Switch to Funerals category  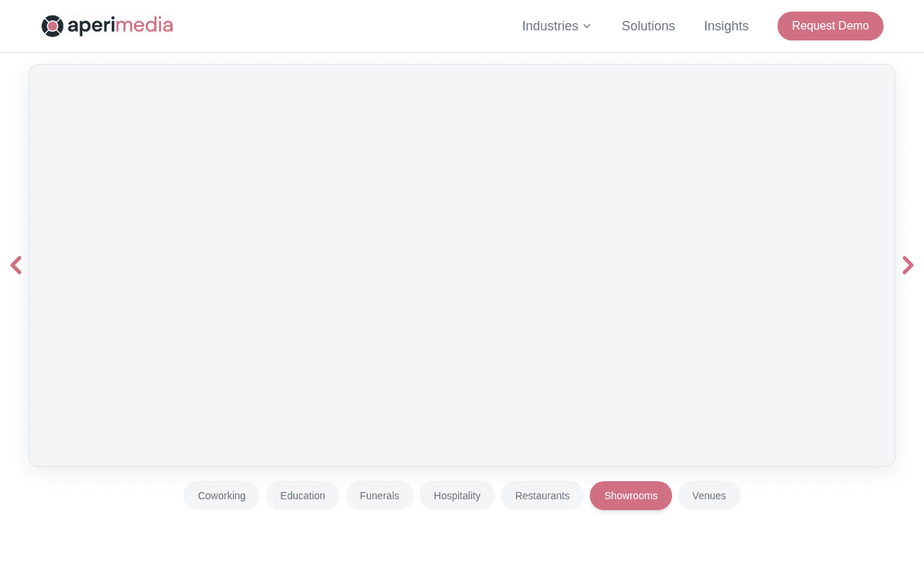coord(380,496)
